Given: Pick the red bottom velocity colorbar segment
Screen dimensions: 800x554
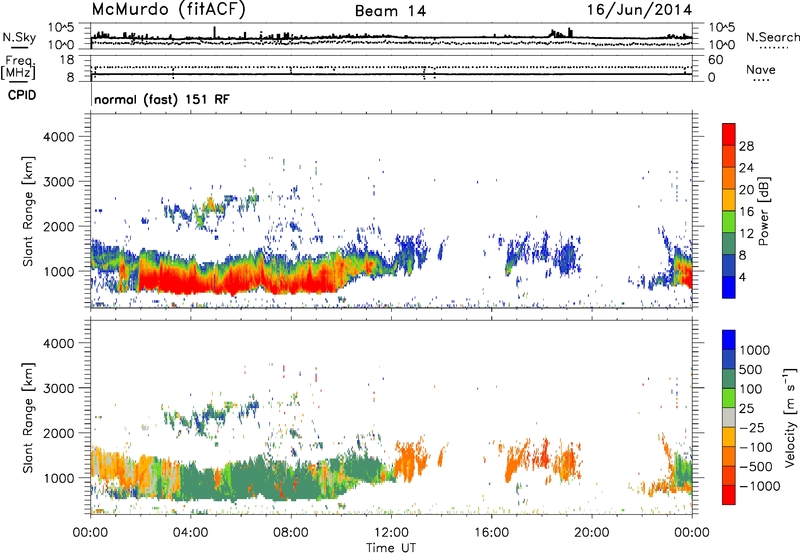Looking at the screenshot, I should click(729, 494).
